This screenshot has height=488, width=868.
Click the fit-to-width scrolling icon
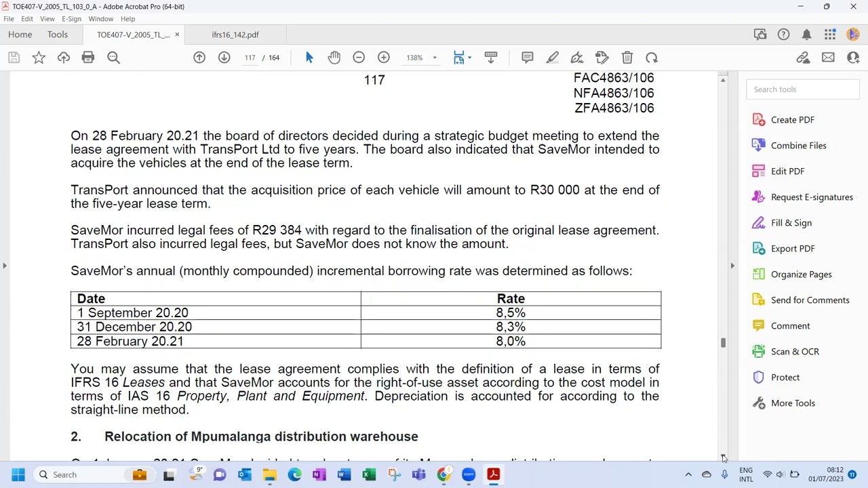click(x=459, y=58)
